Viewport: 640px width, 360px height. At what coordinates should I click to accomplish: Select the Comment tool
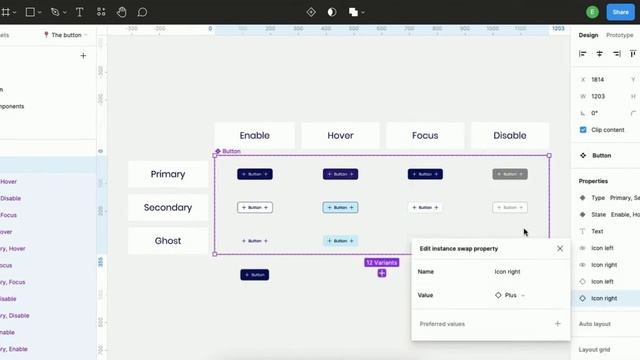click(142, 12)
